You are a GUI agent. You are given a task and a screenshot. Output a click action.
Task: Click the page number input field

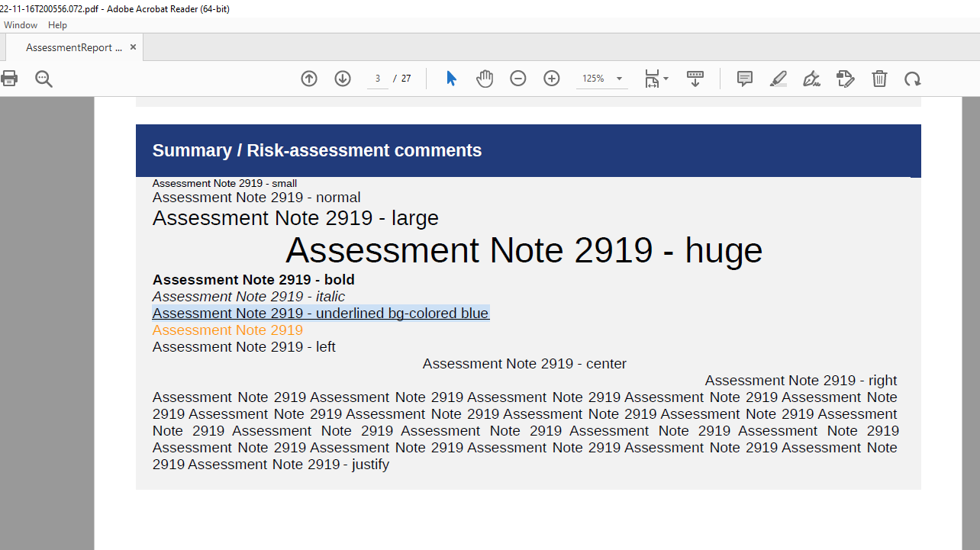(378, 79)
